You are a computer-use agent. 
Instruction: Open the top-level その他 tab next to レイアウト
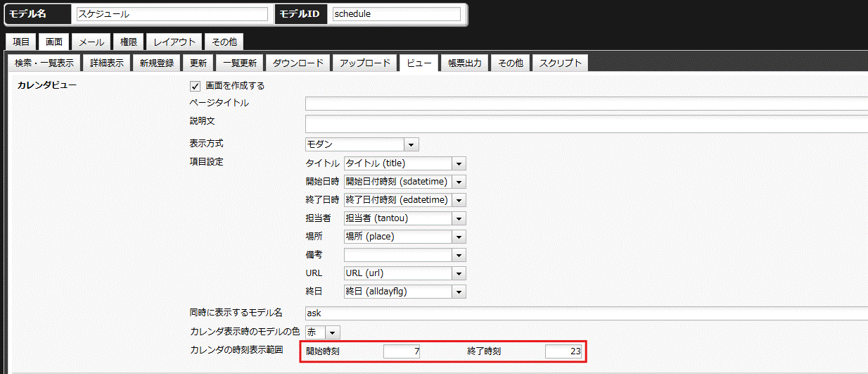pyautogui.click(x=224, y=42)
